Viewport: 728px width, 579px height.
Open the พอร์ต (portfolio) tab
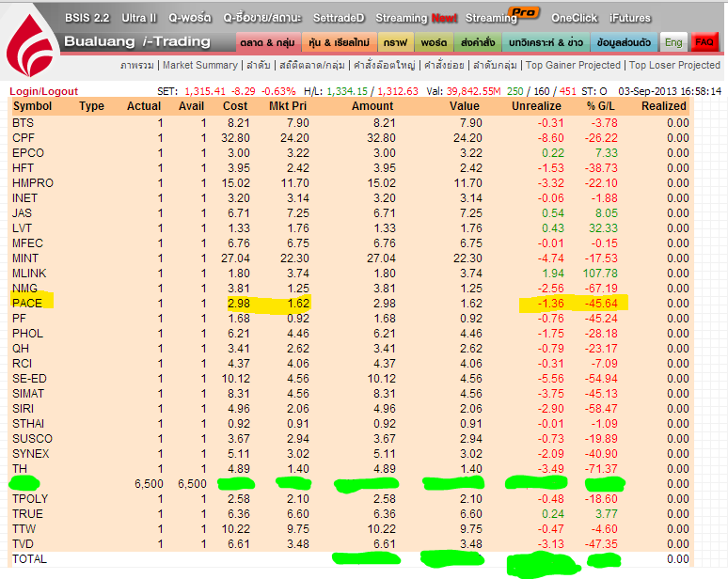(434, 42)
